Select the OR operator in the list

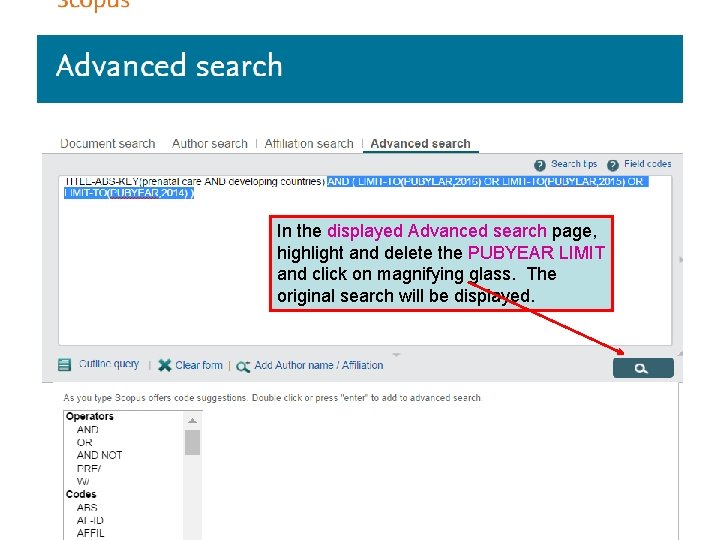[84, 442]
